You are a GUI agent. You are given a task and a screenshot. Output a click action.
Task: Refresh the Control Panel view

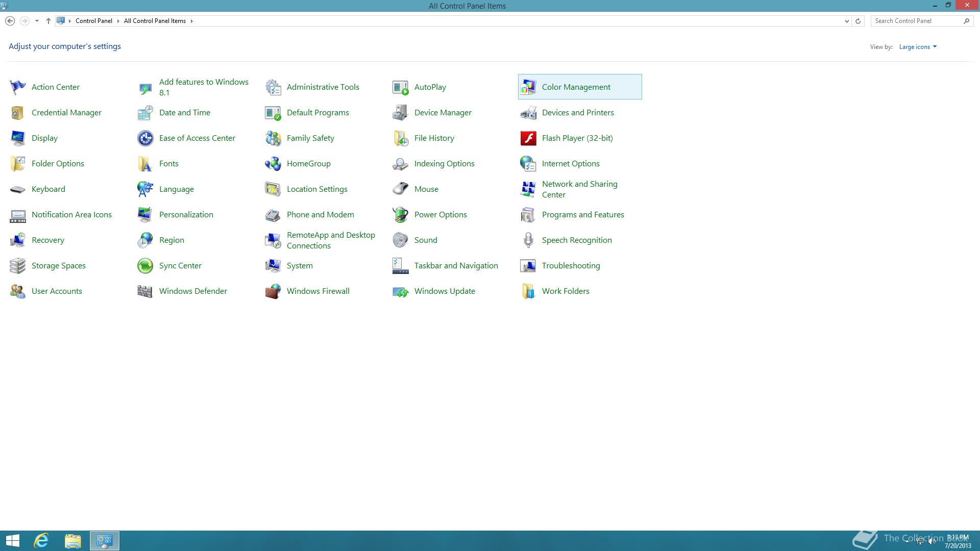[858, 21]
